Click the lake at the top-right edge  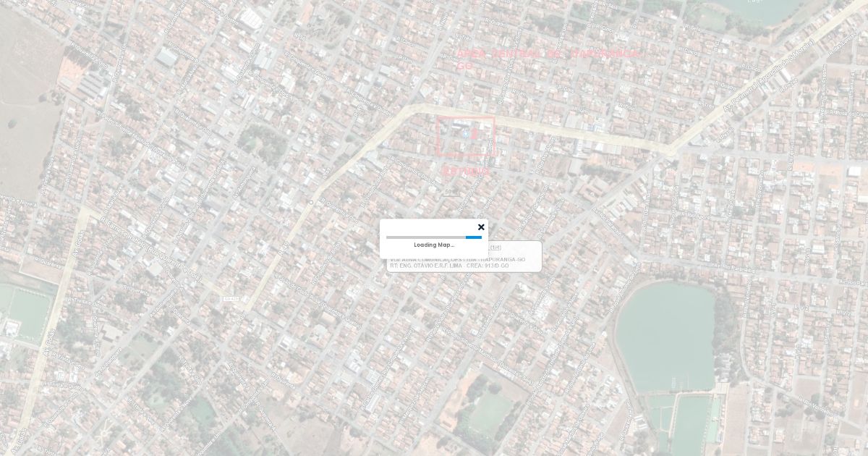pyautogui.click(x=759, y=10)
